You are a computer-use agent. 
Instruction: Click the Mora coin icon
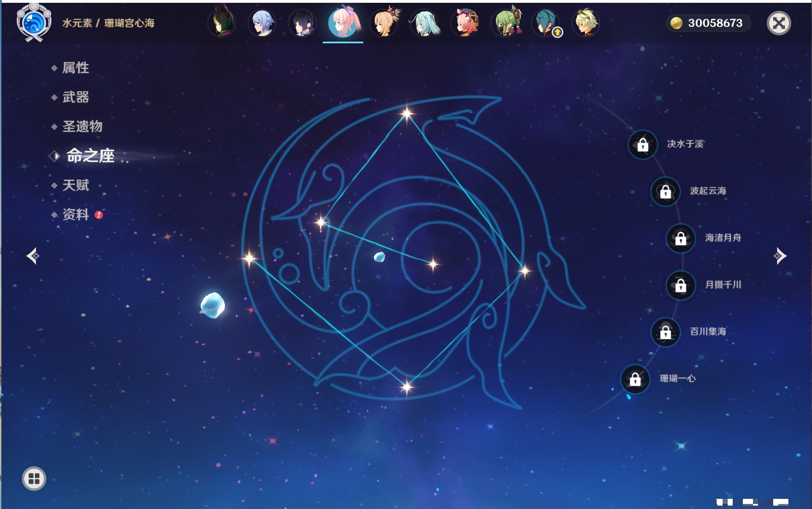tap(676, 23)
